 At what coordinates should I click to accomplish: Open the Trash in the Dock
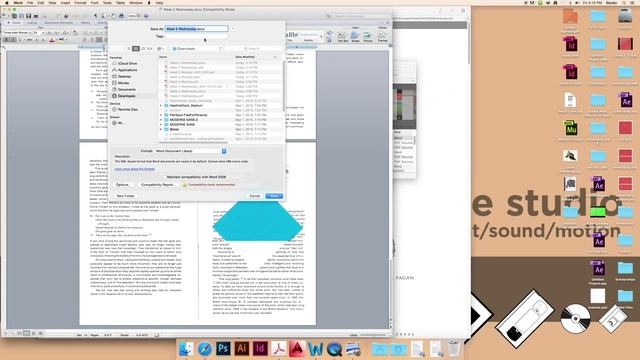453,349
